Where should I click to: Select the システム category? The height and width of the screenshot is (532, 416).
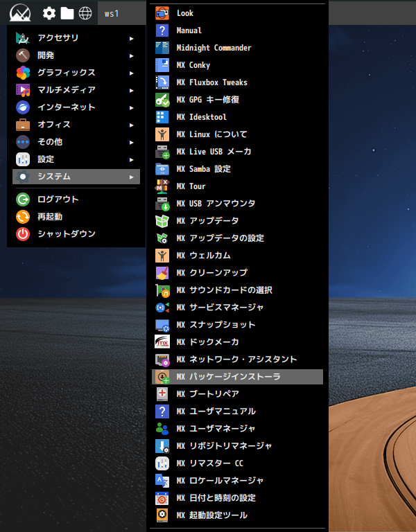point(76,177)
